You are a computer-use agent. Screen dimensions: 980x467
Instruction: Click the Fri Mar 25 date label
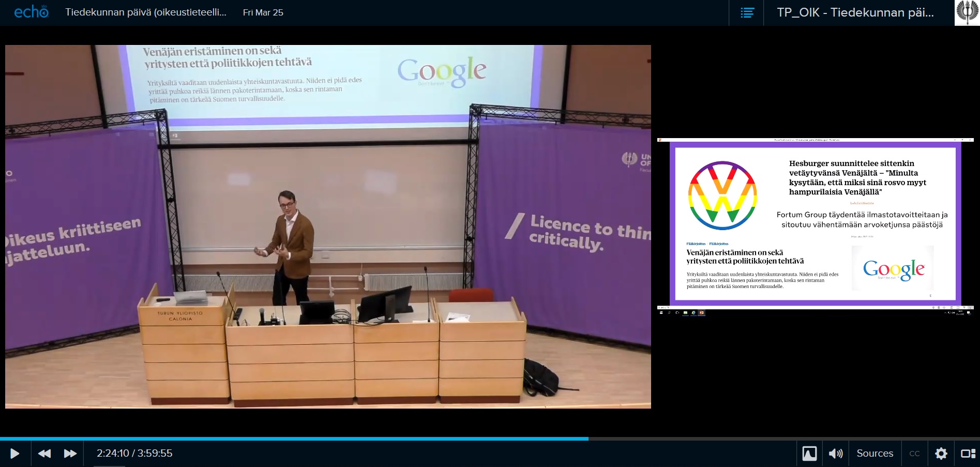[263, 12]
